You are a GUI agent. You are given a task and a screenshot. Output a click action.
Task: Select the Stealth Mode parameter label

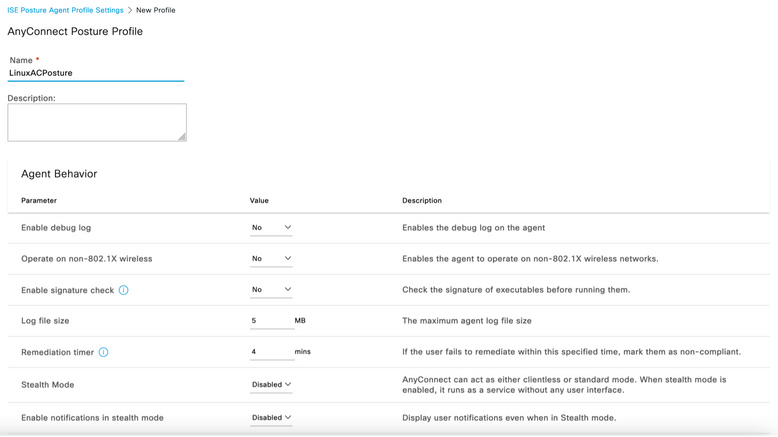(x=48, y=384)
